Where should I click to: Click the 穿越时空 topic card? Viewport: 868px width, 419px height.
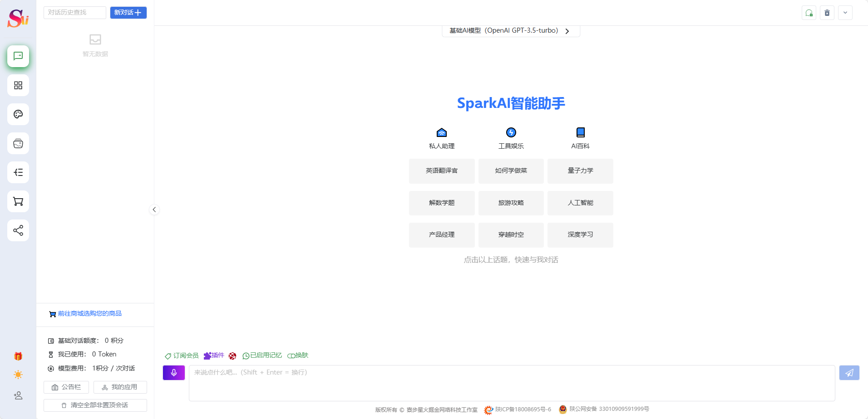point(511,235)
